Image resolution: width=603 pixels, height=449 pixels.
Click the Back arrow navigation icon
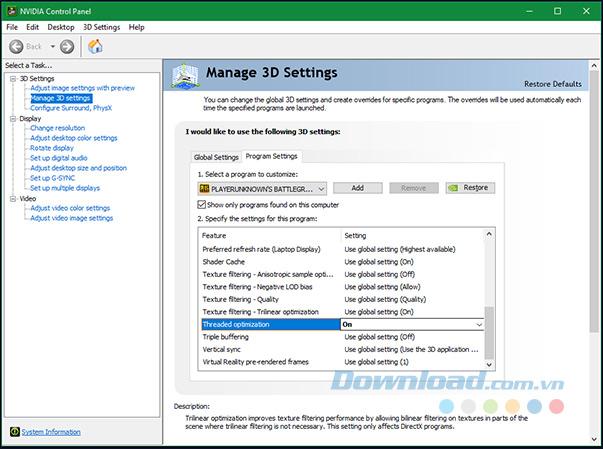[x=17, y=46]
